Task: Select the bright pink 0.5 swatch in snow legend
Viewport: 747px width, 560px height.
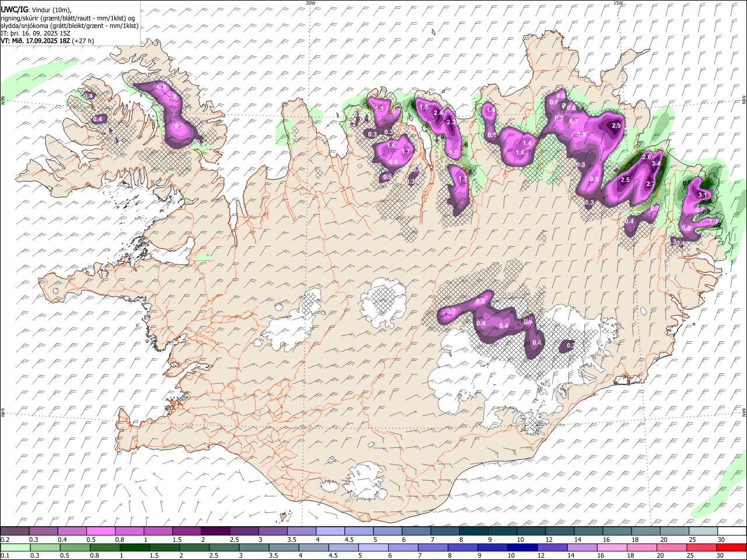Action: (x=100, y=531)
